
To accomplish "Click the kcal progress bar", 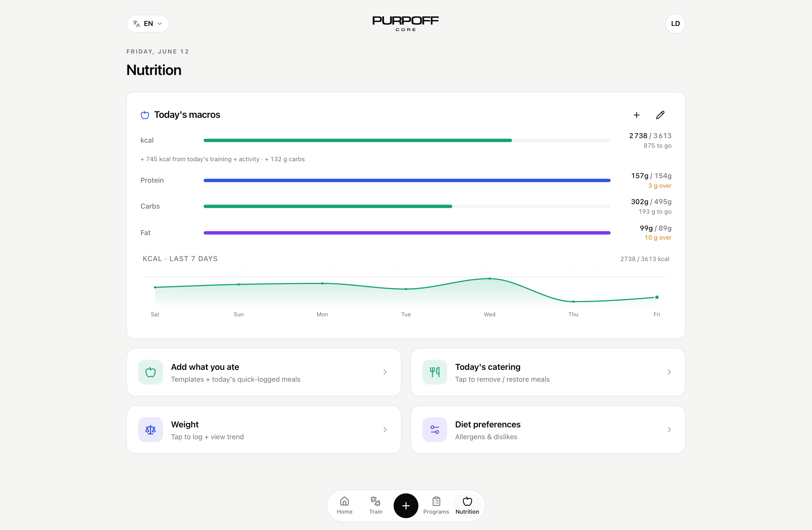I will [407, 140].
